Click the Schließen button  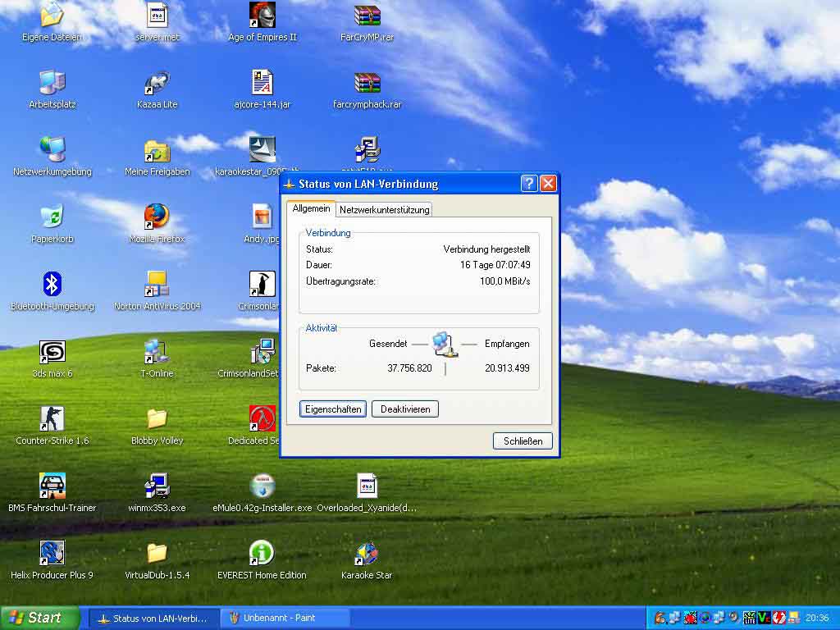click(523, 441)
